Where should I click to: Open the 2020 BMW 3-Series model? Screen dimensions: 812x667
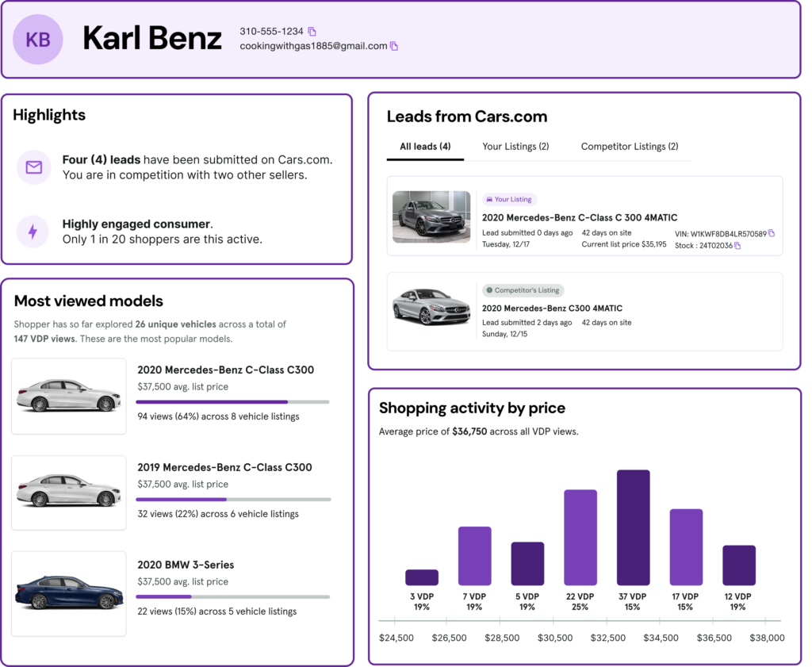point(186,565)
